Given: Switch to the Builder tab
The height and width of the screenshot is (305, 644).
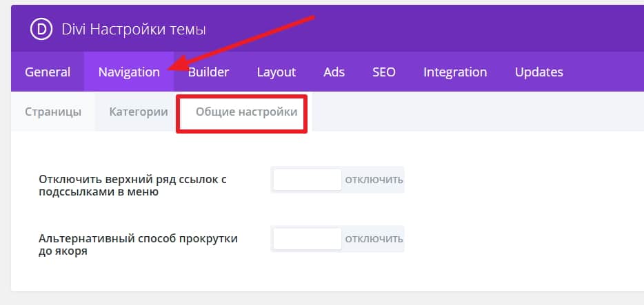Looking at the screenshot, I should (x=208, y=72).
